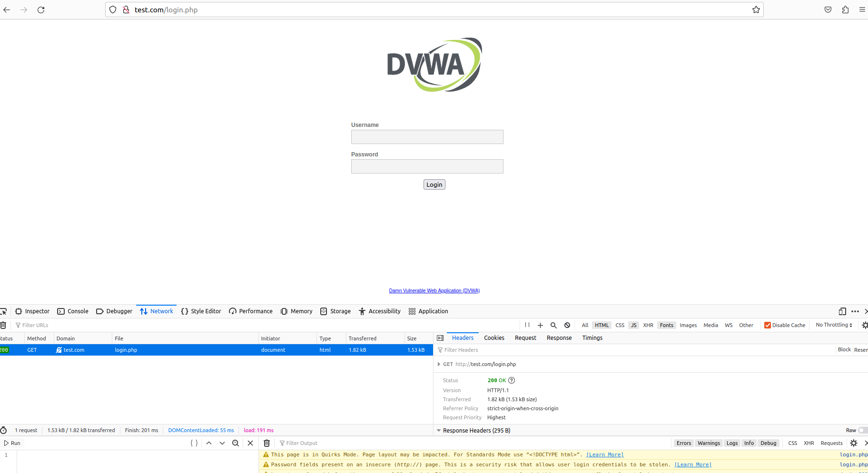Clear console output with trash icon
The height and width of the screenshot is (473, 868).
click(x=267, y=443)
